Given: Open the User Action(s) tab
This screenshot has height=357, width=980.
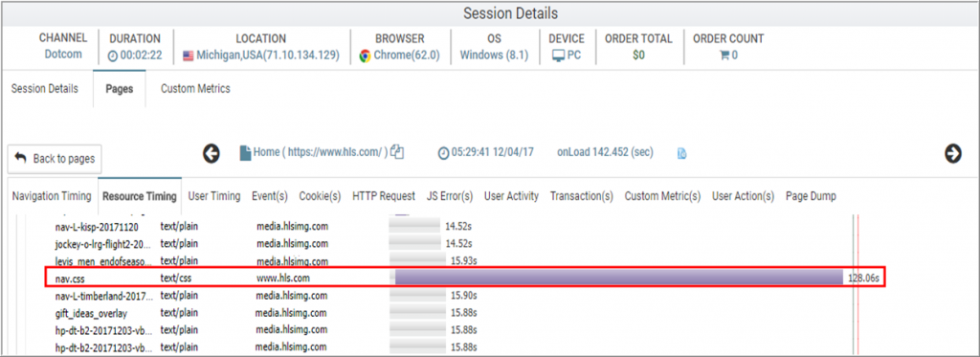Looking at the screenshot, I should (x=743, y=196).
